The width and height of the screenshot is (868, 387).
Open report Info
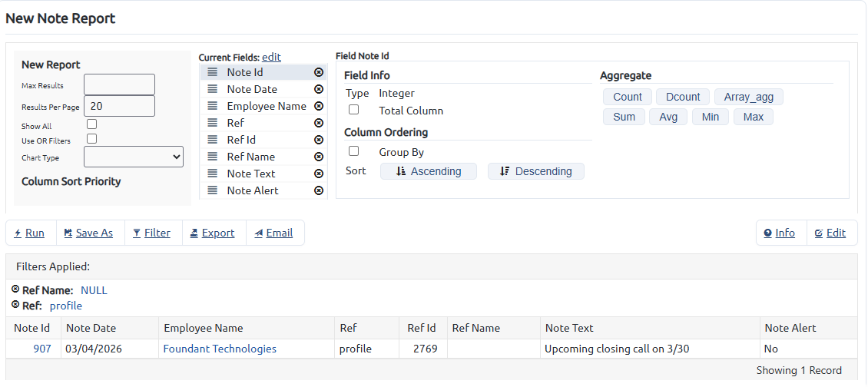(780, 233)
